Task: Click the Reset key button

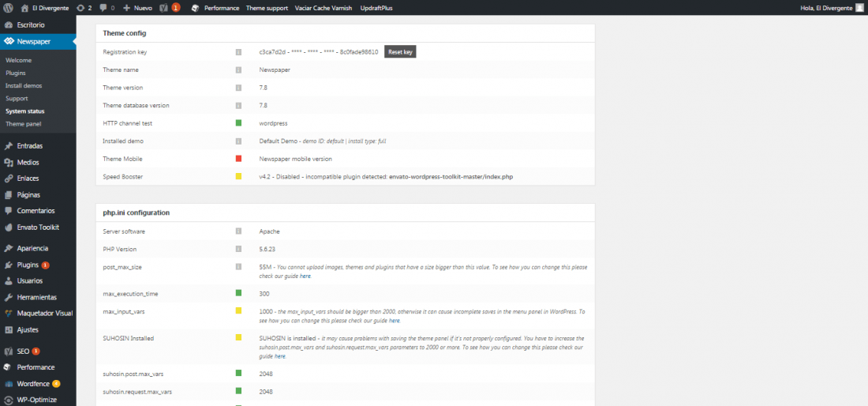Action: 400,52
